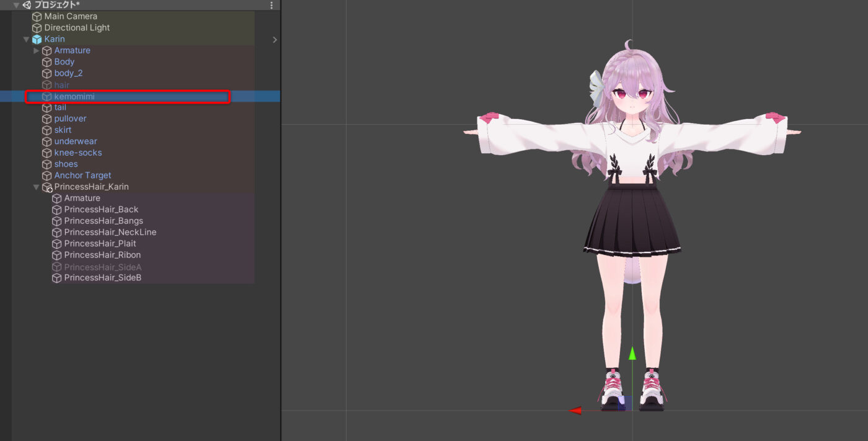Click the PrincessHair_Karin prefab icon
Viewport: 868px width, 441px height.
pyautogui.click(x=47, y=187)
